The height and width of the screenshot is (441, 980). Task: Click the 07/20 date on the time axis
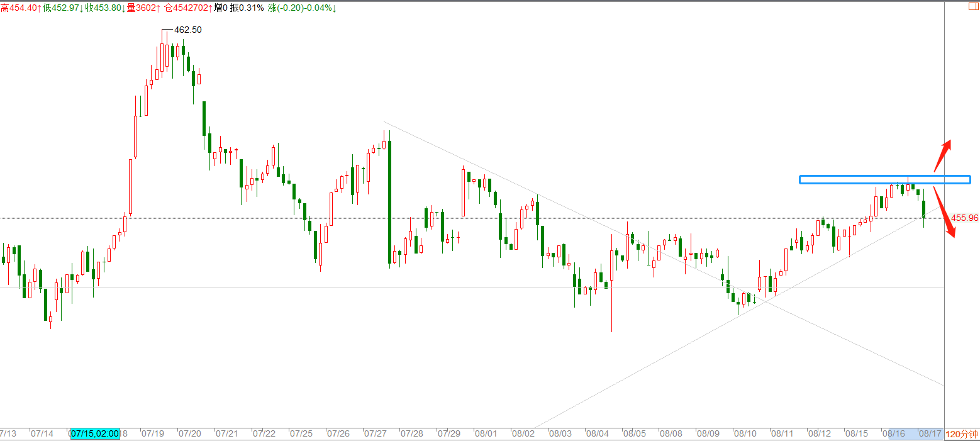point(190,434)
